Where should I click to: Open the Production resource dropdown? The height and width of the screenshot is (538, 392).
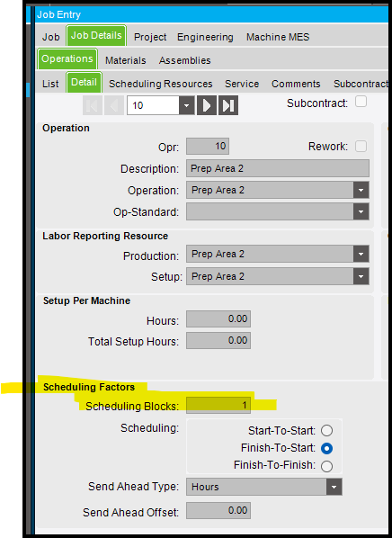(x=361, y=254)
